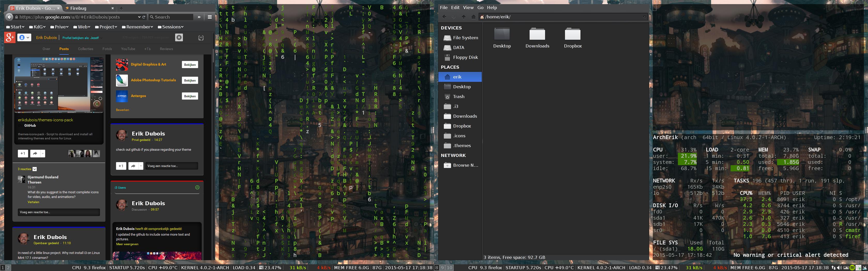868x271 pixels.
Task: Open the File menu in file manager
Action: click(444, 7)
